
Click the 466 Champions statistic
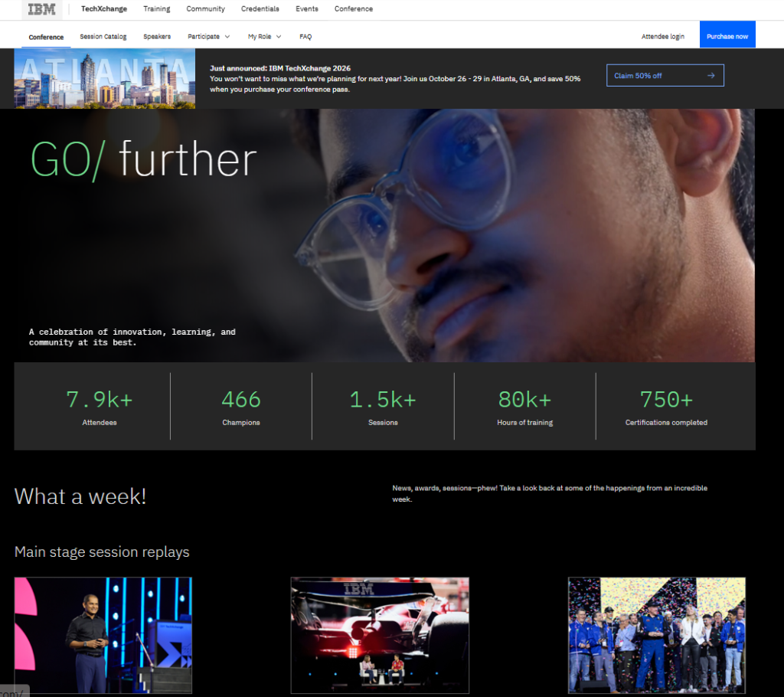(241, 407)
